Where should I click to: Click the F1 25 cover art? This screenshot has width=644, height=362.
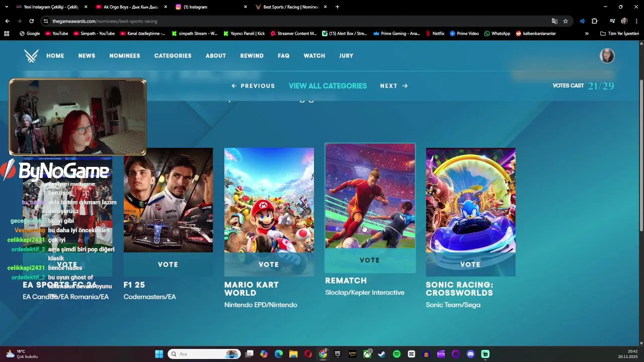coord(168,200)
